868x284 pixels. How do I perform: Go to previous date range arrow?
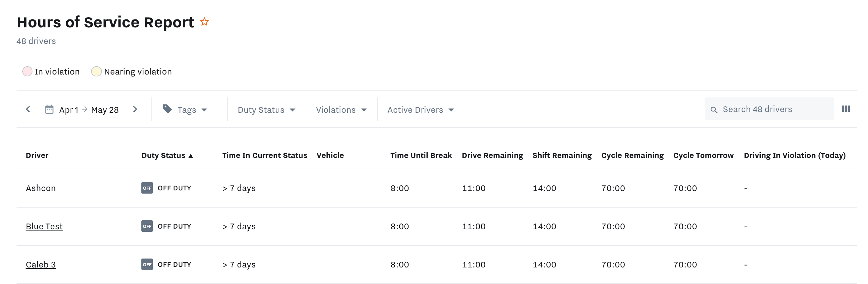click(x=28, y=110)
